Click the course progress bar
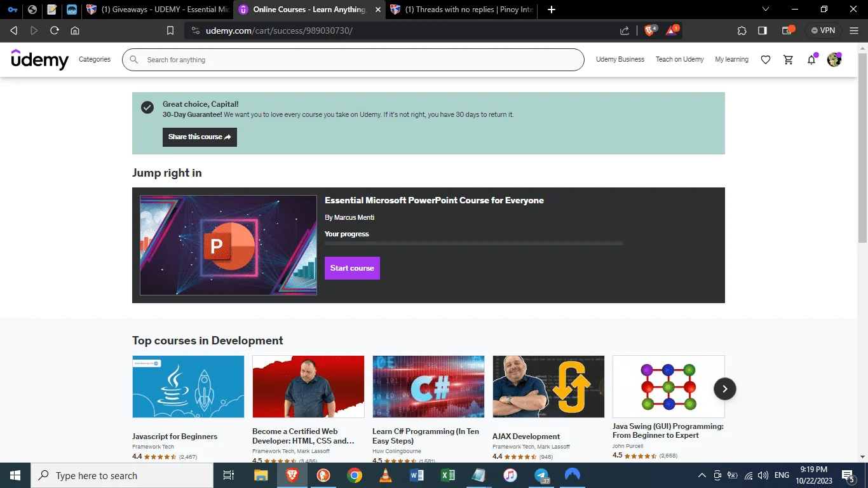This screenshot has height=488, width=868. pos(473,243)
